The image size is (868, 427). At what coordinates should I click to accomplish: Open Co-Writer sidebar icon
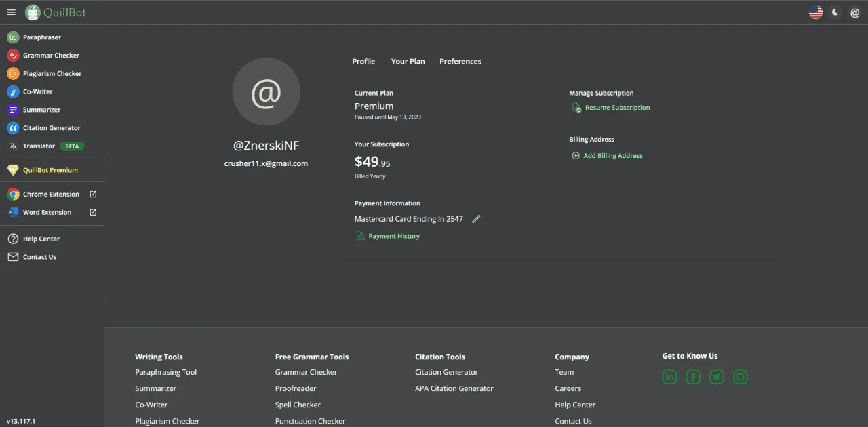(13, 91)
